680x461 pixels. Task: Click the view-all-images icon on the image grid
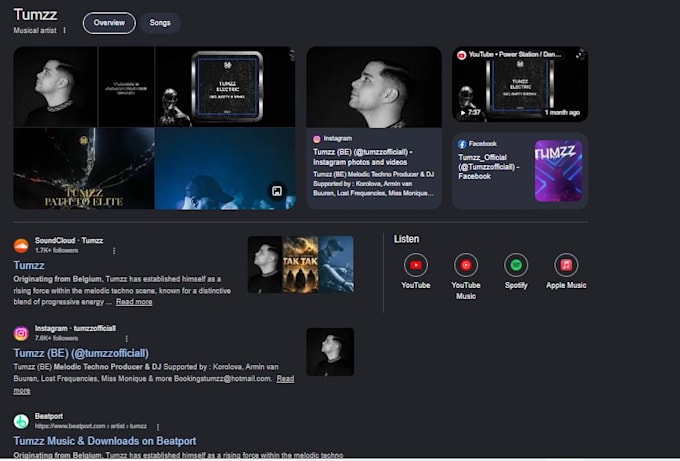[277, 191]
